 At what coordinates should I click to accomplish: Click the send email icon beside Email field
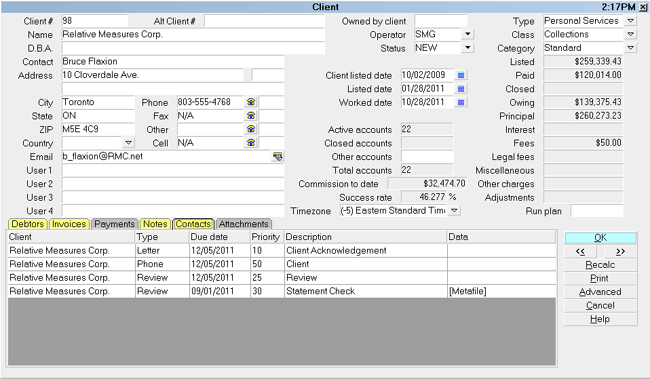point(277,156)
